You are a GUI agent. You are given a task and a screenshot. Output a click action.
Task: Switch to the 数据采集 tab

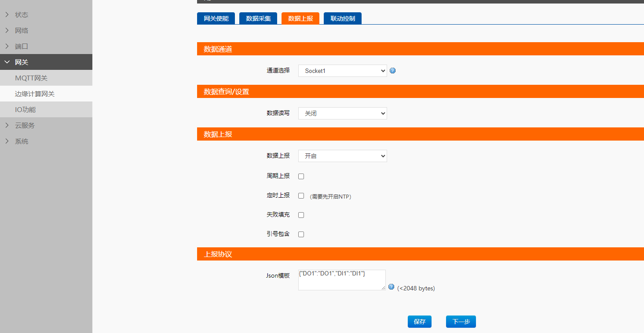click(x=258, y=18)
